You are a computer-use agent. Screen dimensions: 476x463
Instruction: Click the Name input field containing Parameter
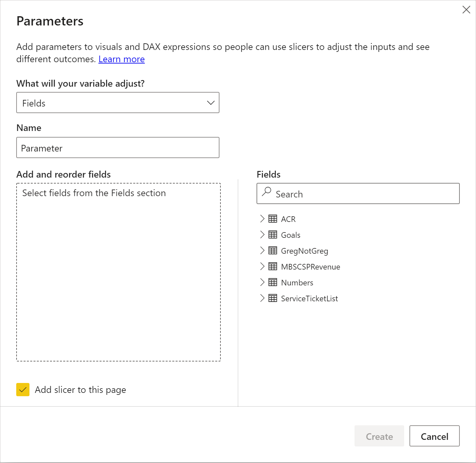pyautogui.click(x=118, y=147)
